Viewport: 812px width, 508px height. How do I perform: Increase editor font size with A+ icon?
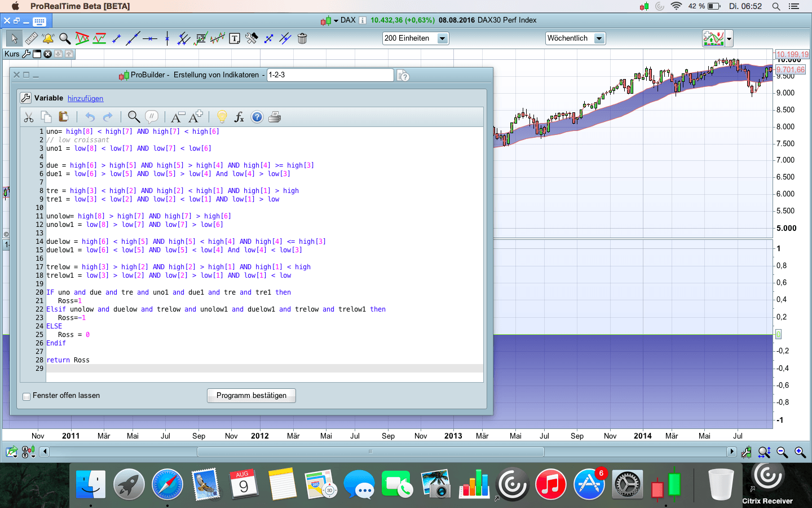196,117
